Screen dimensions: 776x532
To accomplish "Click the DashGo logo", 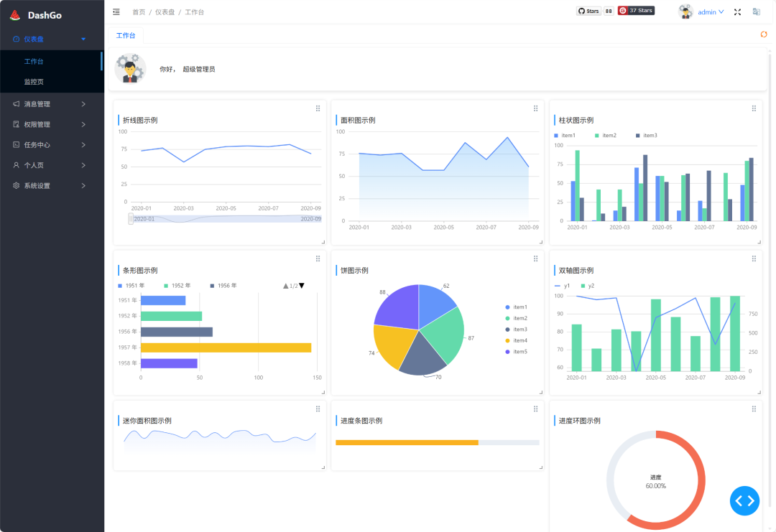I will [x=36, y=15].
